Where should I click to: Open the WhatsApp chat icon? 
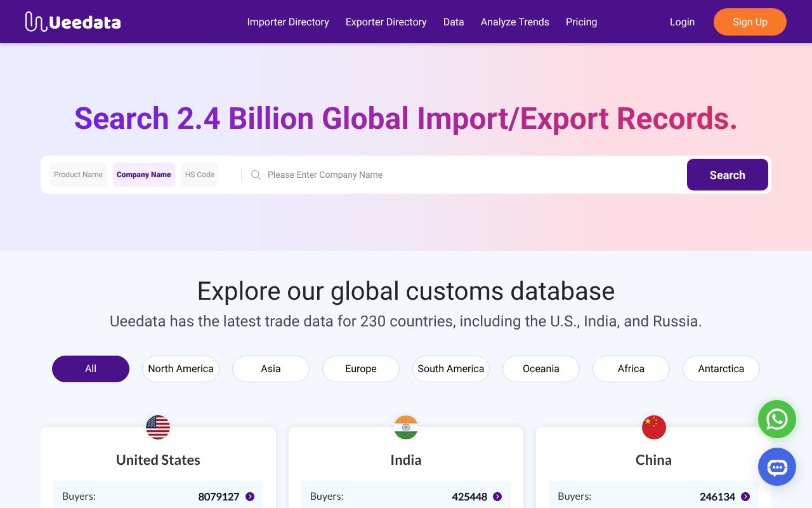[x=776, y=419]
